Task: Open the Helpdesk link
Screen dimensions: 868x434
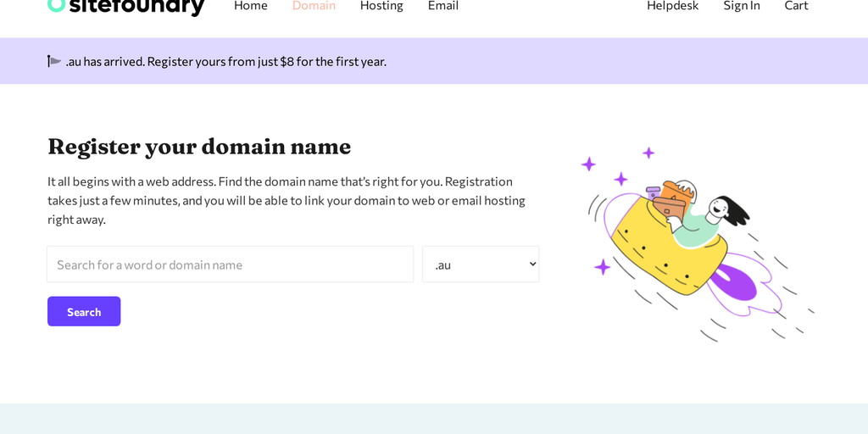Action: click(x=672, y=6)
